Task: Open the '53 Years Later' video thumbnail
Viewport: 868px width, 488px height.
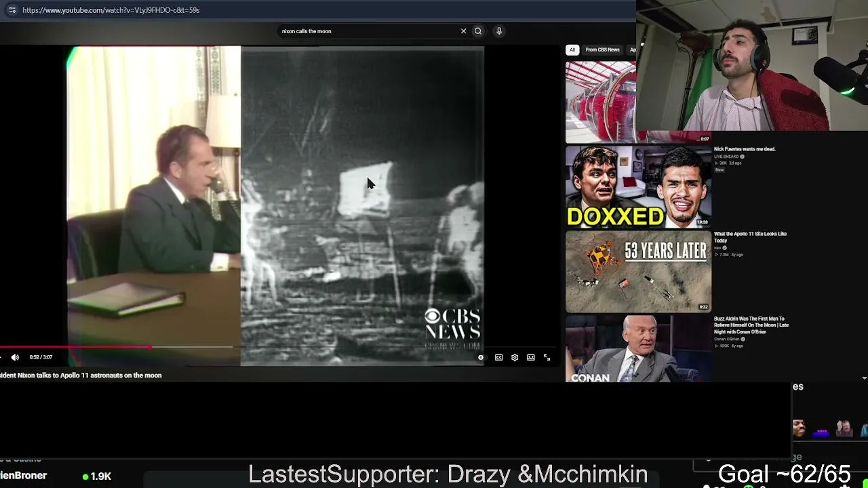Action: [x=638, y=272]
